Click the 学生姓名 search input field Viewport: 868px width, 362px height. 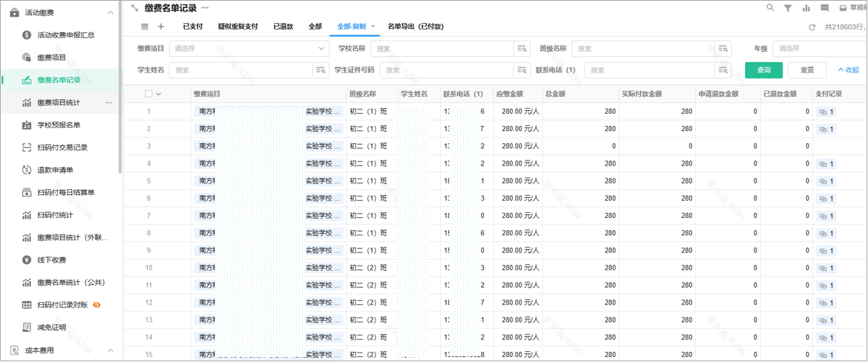coord(241,71)
